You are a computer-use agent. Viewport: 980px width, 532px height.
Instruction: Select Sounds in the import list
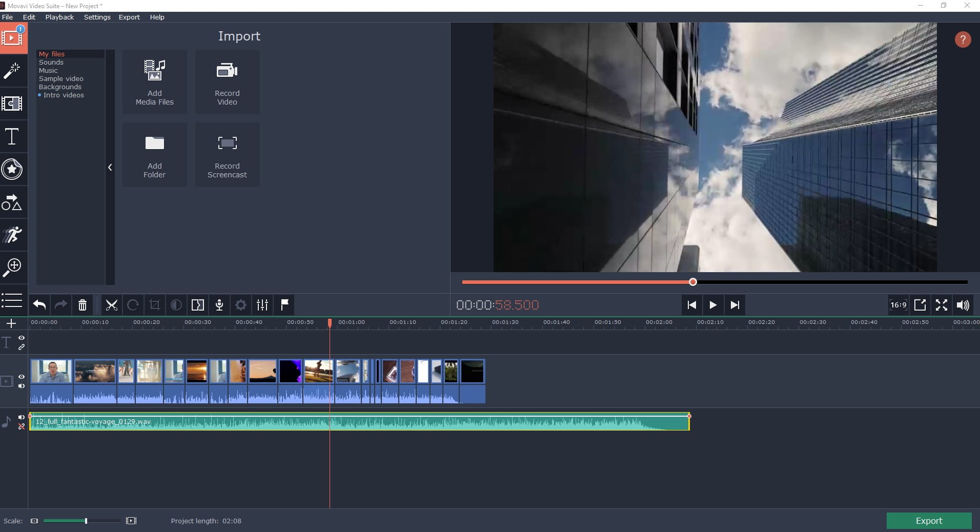coord(51,62)
